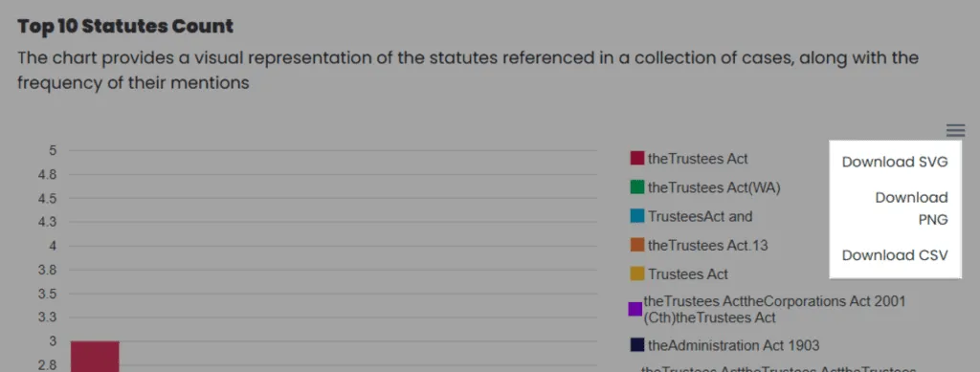Select the crimson bar in the chart

pyautogui.click(x=95, y=357)
